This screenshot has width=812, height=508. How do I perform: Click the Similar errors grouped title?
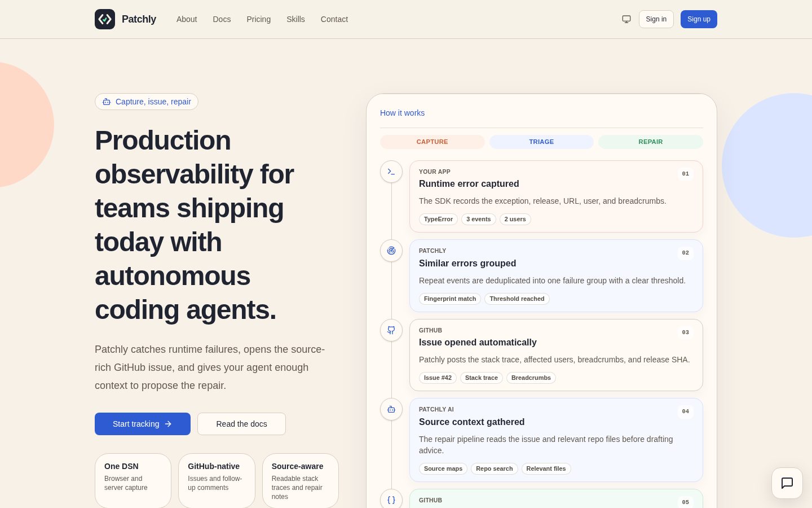click(x=467, y=263)
